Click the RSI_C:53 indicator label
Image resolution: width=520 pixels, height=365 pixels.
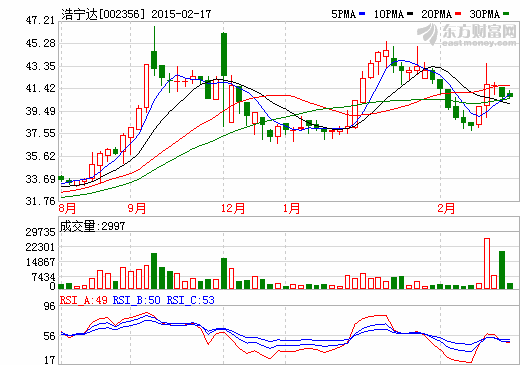191,300
